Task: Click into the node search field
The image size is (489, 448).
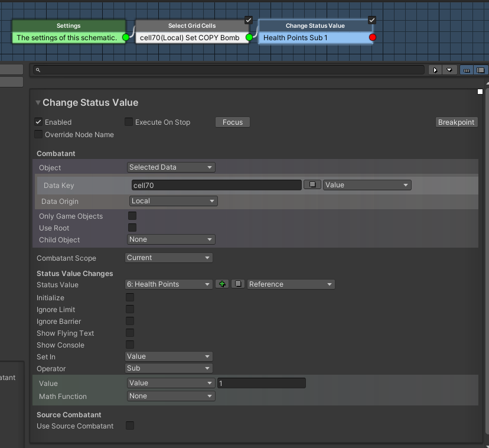Action: (229, 70)
